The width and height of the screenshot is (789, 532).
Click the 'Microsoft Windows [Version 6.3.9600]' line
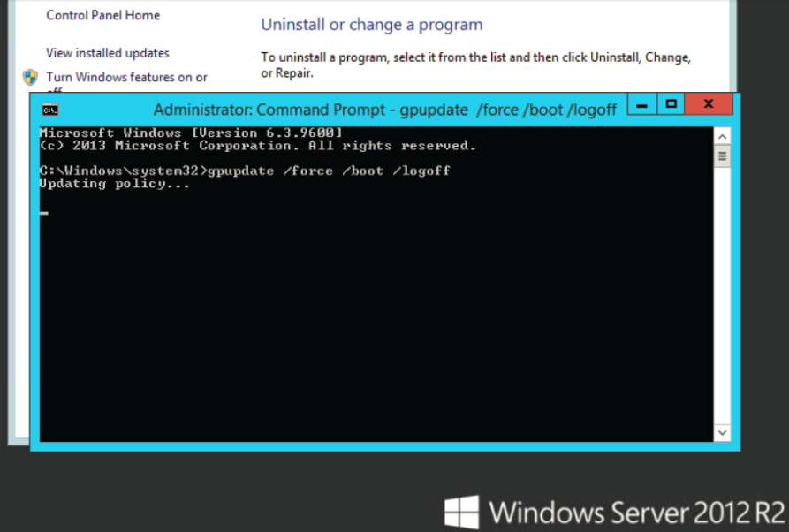tap(191, 133)
